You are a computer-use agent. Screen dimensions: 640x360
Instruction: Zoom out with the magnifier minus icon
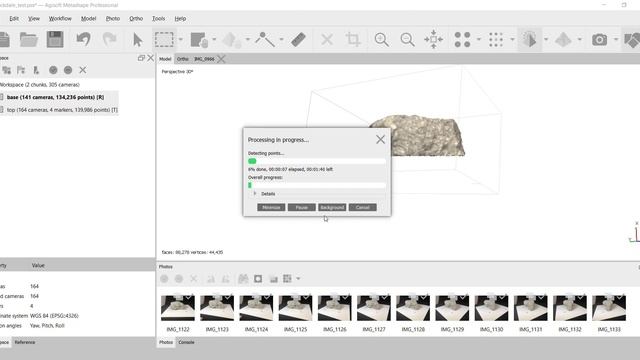point(407,40)
